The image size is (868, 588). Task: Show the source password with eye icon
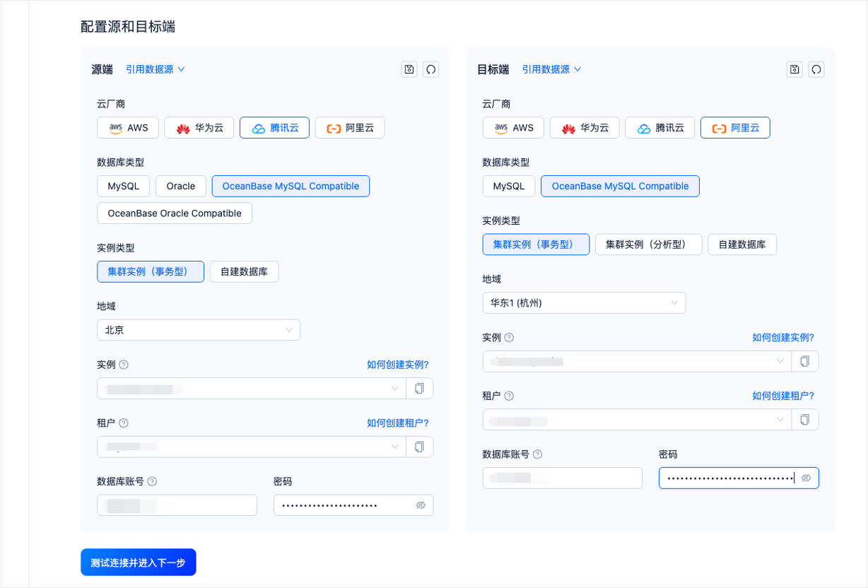421,505
